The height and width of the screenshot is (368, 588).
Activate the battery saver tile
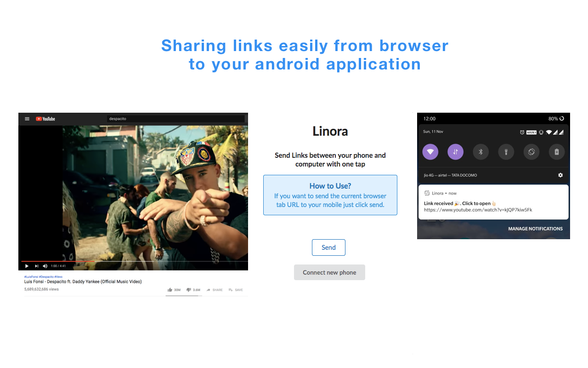click(x=556, y=152)
